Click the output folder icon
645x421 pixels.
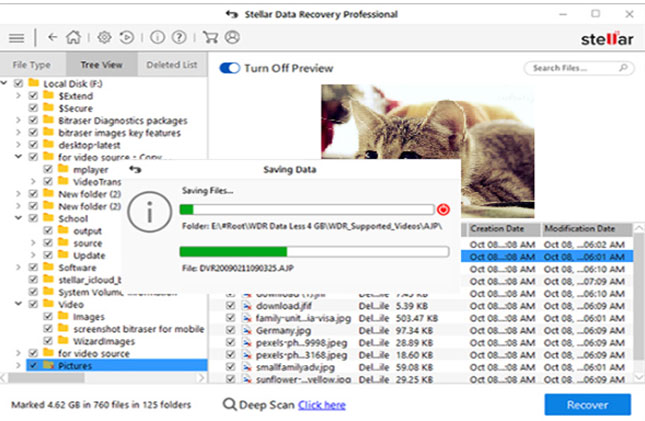point(63,230)
